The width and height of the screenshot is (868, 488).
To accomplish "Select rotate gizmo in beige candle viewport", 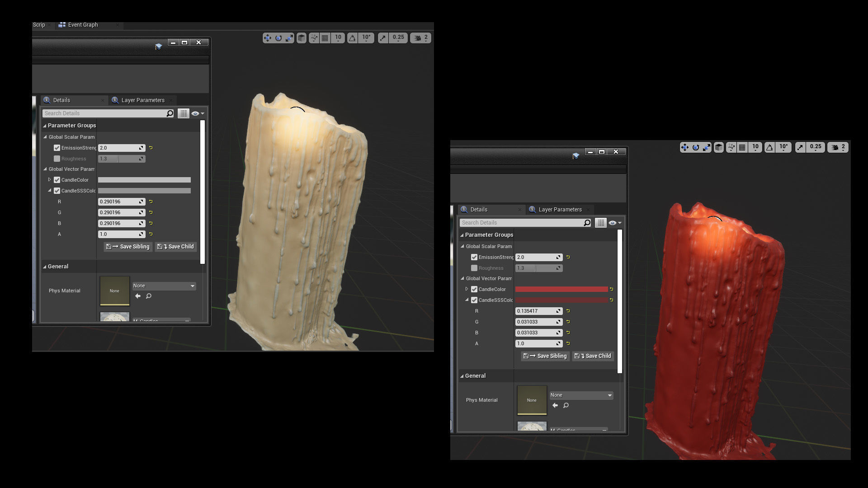I will tap(278, 38).
